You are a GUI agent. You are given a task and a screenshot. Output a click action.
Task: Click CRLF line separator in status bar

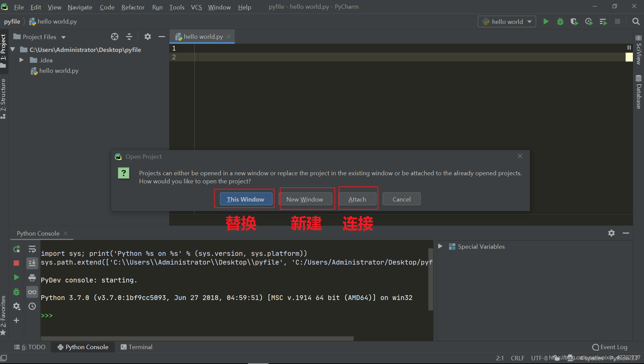coord(517,358)
